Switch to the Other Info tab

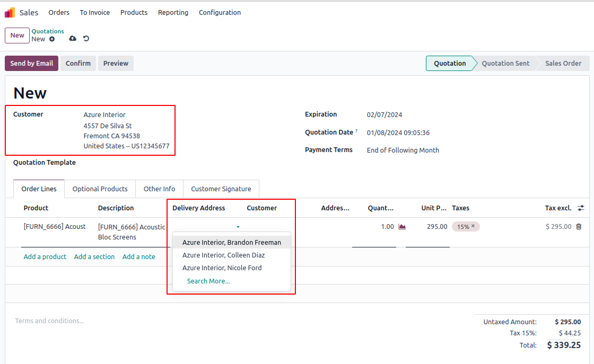tap(159, 189)
